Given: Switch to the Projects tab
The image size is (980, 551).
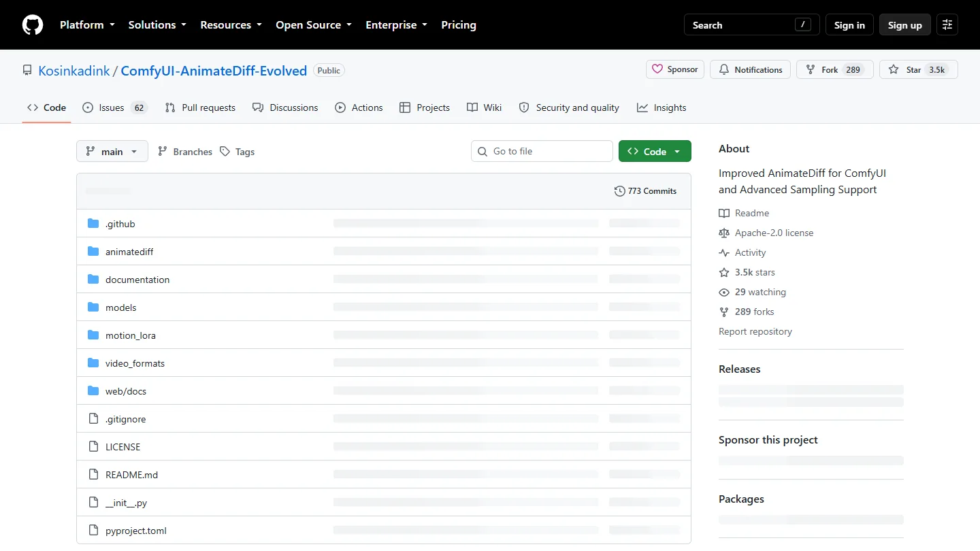Looking at the screenshot, I should pos(425,107).
